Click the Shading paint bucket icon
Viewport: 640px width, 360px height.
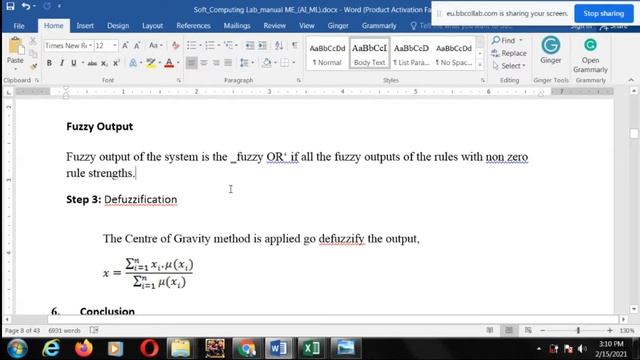click(x=267, y=63)
